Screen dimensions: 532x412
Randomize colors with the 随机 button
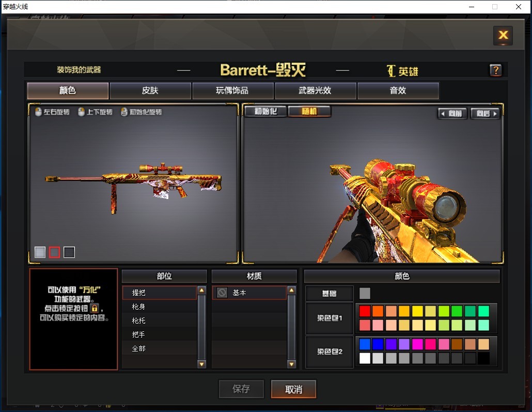pyautogui.click(x=309, y=112)
